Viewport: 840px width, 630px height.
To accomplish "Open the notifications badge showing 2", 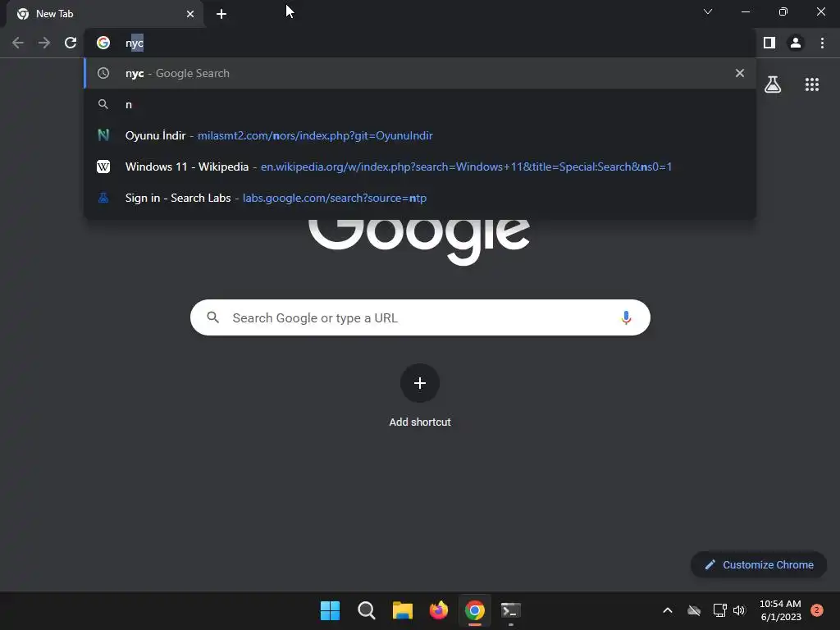I will (817, 610).
